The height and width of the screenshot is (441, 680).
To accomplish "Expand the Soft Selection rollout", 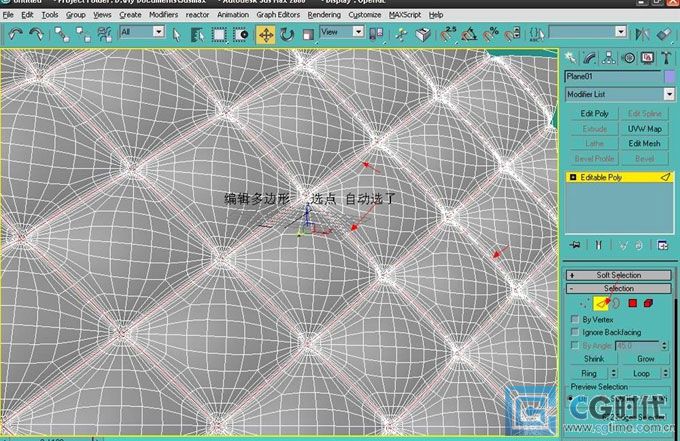I will (618, 275).
